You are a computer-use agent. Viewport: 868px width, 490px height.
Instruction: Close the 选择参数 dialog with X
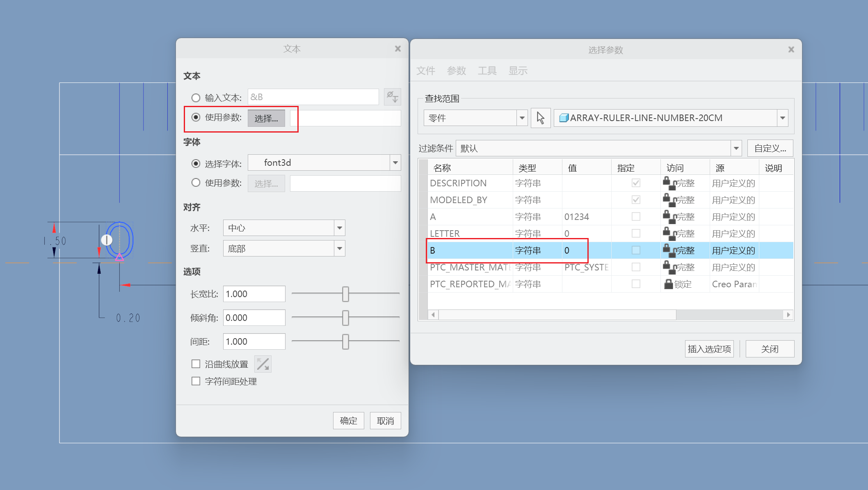coord(791,50)
